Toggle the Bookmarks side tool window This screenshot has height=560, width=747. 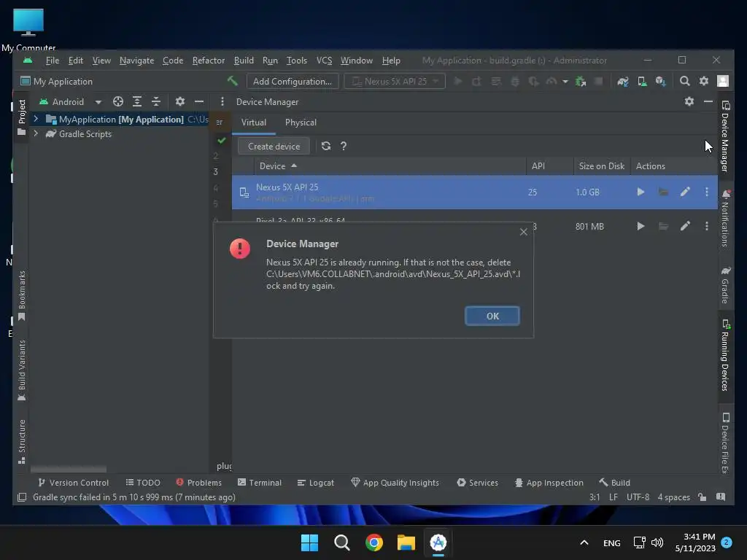point(21,296)
